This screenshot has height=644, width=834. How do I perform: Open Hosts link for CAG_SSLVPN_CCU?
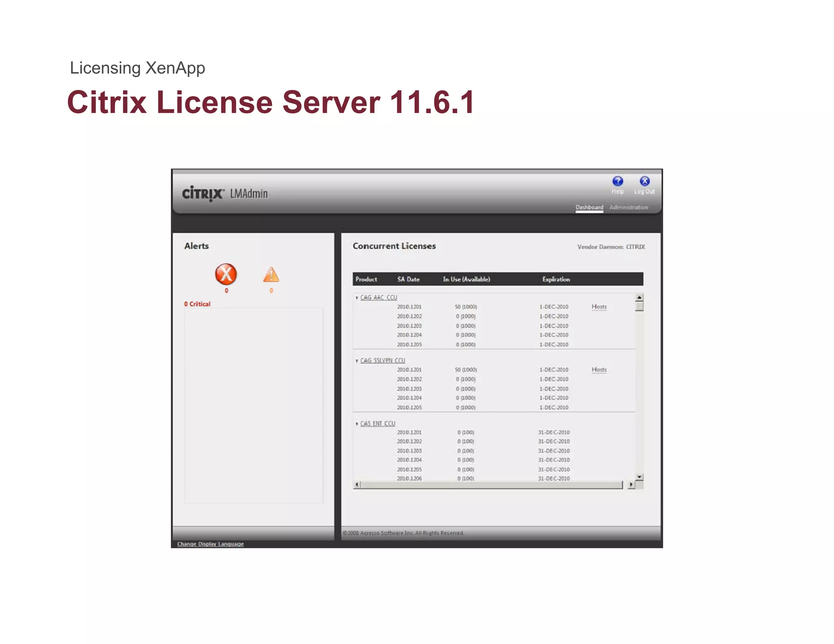tap(599, 370)
